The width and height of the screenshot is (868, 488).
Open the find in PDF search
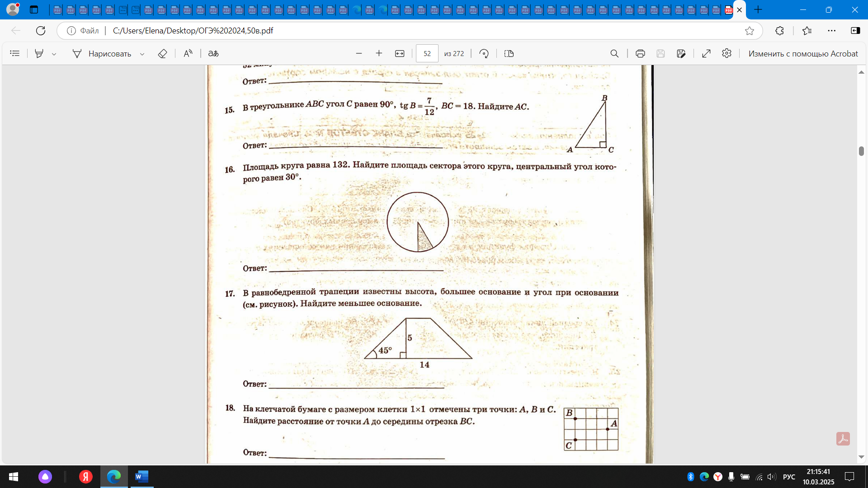coord(614,53)
